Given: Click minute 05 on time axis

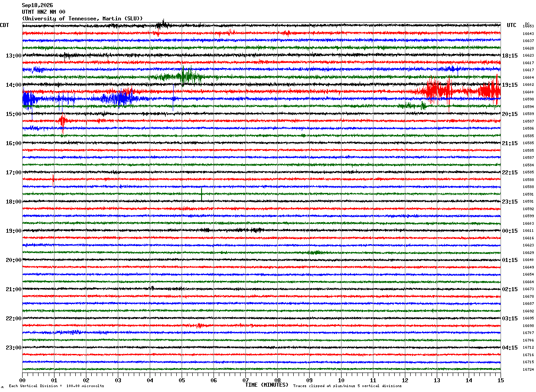Looking at the screenshot, I should 182,380.
